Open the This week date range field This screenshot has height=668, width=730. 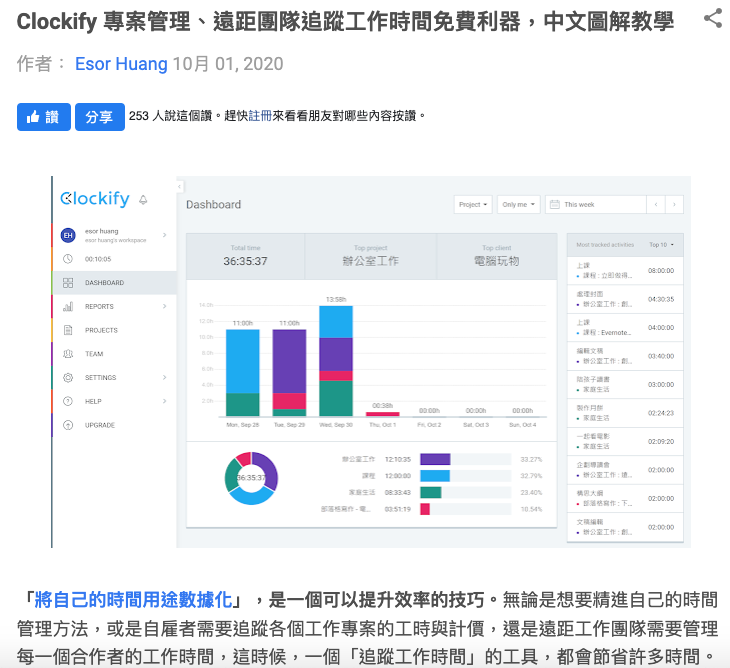[x=596, y=204]
